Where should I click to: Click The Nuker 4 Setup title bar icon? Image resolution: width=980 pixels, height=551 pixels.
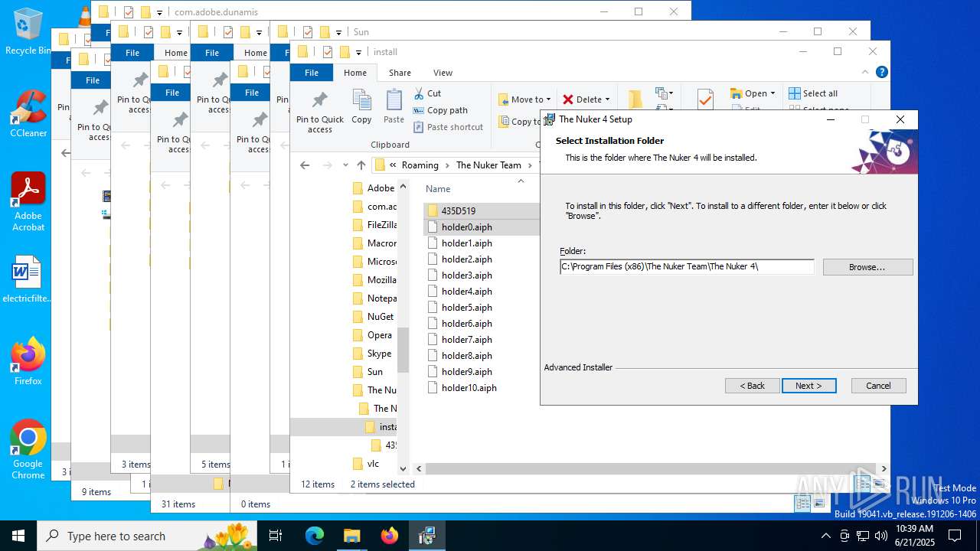(x=549, y=119)
